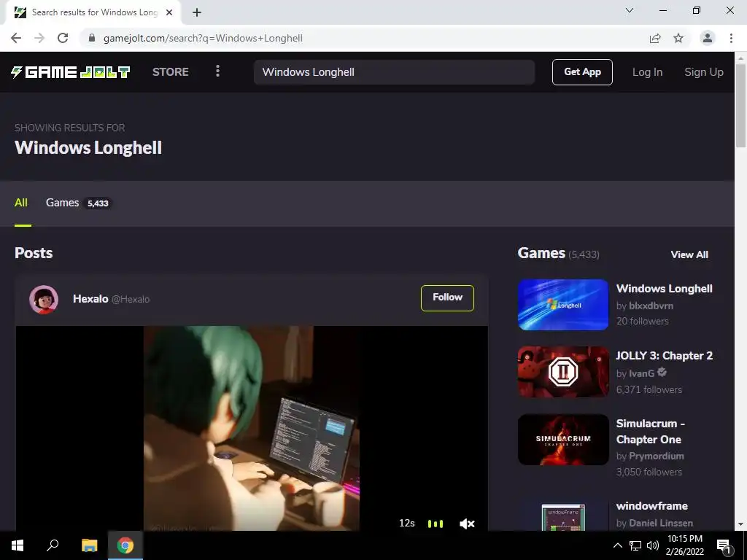Click the Get App button

[x=582, y=72]
